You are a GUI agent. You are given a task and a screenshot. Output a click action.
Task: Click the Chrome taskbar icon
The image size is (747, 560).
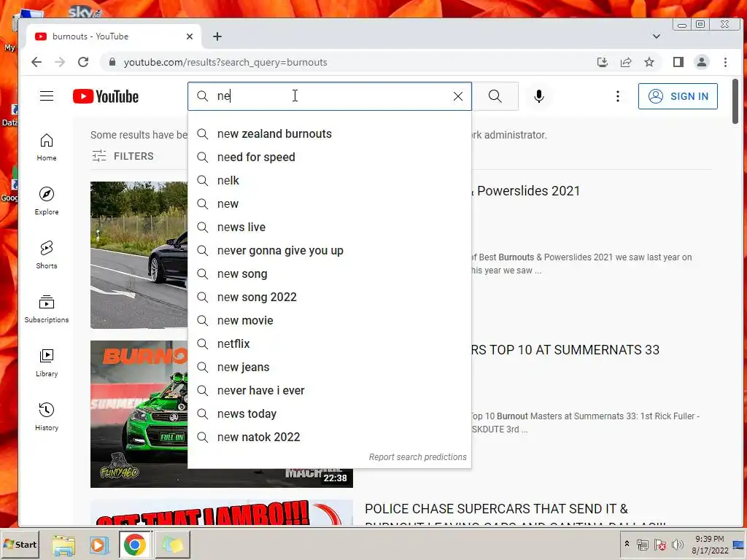135,545
